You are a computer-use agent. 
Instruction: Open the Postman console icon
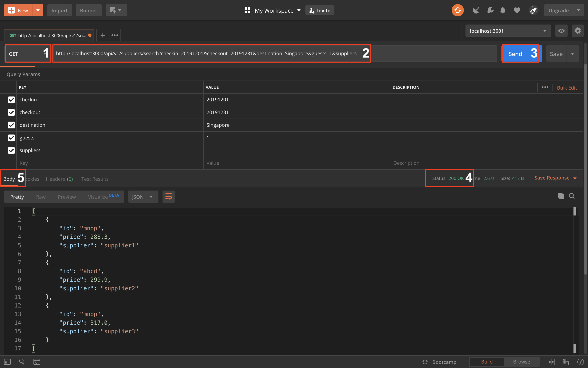(37, 362)
